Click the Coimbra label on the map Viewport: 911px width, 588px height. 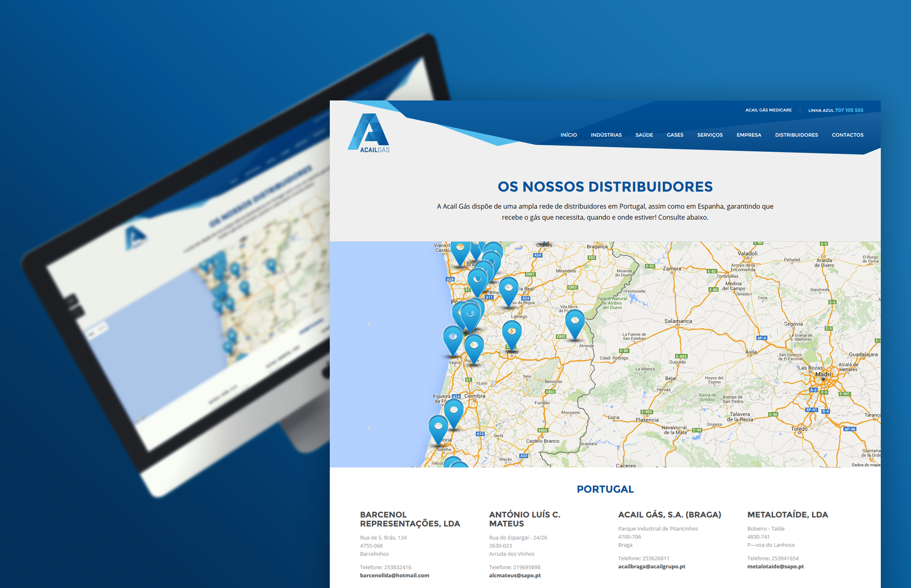(475, 396)
